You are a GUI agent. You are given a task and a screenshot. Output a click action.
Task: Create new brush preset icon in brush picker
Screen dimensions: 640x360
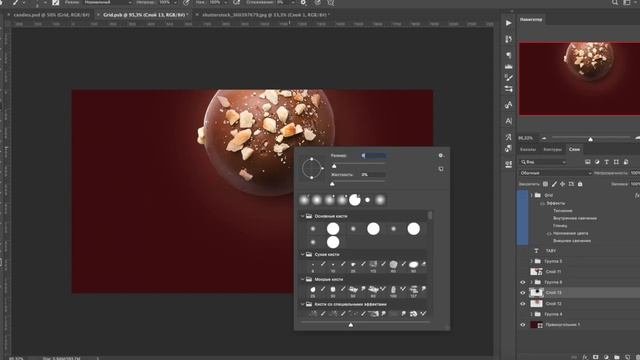click(x=441, y=169)
